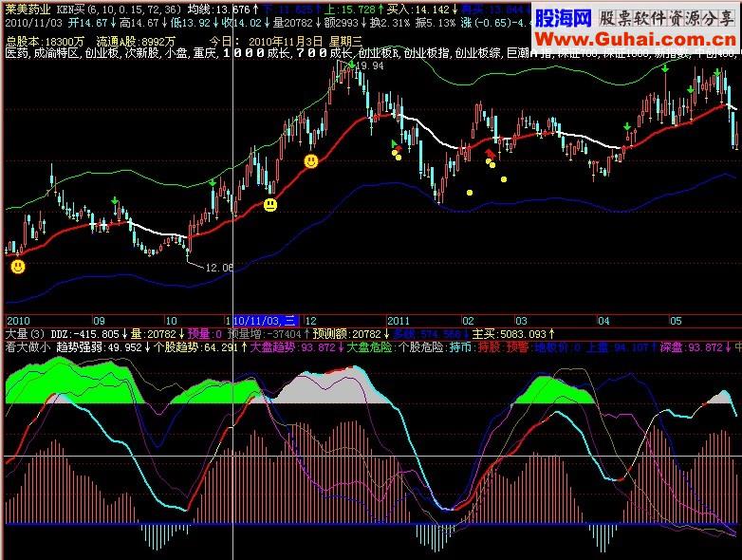Click the green arrow in September
This screenshot has height=560, width=742.
115,201
